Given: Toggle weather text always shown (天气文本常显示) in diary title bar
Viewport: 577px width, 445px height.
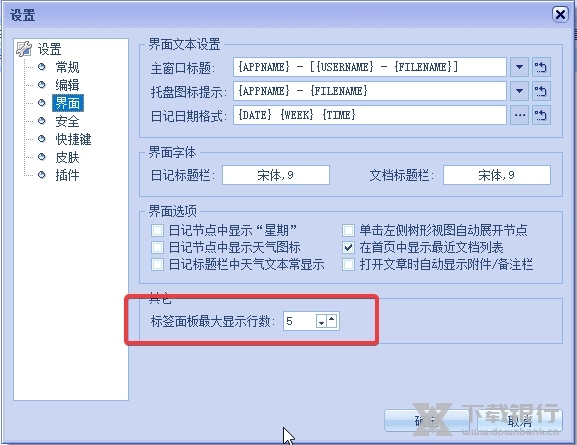Looking at the screenshot, I should (x=157, y=264).
